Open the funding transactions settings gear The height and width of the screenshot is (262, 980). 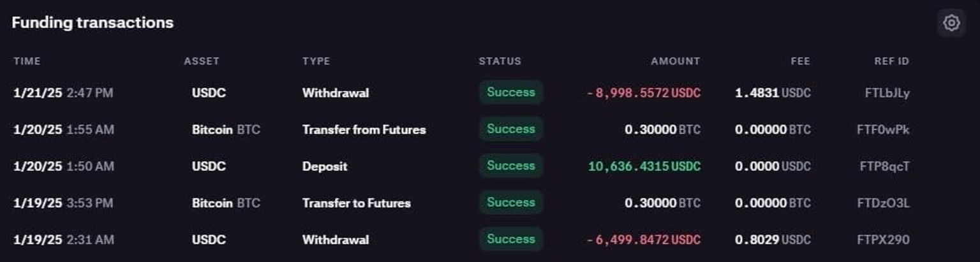tap(951, 23)
